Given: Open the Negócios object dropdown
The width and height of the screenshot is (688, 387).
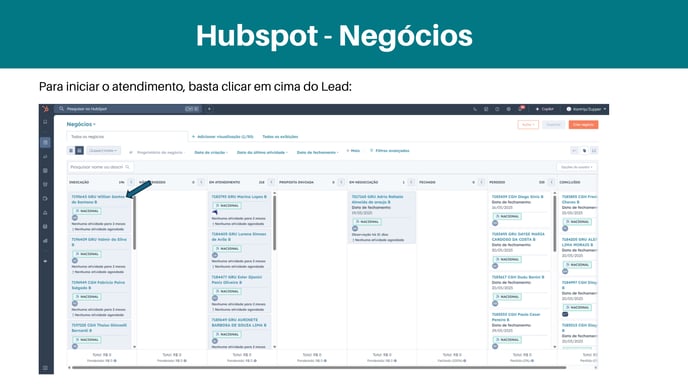Looking at the screenshot, I should pos(81,124).
